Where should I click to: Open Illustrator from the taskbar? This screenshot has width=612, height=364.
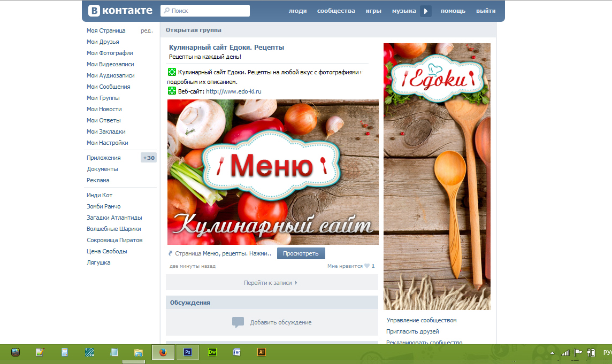(261, 352)
